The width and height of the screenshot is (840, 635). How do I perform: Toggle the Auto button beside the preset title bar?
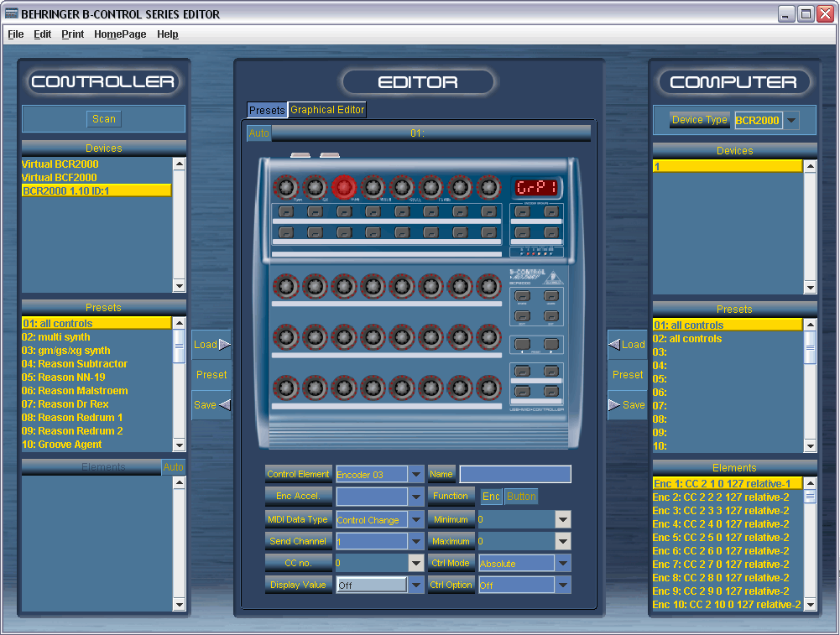(x=258, y=133)
